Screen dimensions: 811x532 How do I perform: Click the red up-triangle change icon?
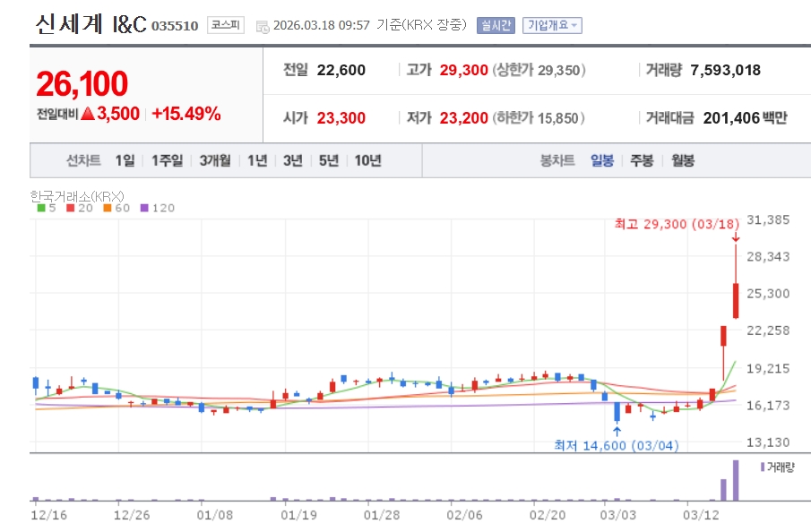(88, 113)
